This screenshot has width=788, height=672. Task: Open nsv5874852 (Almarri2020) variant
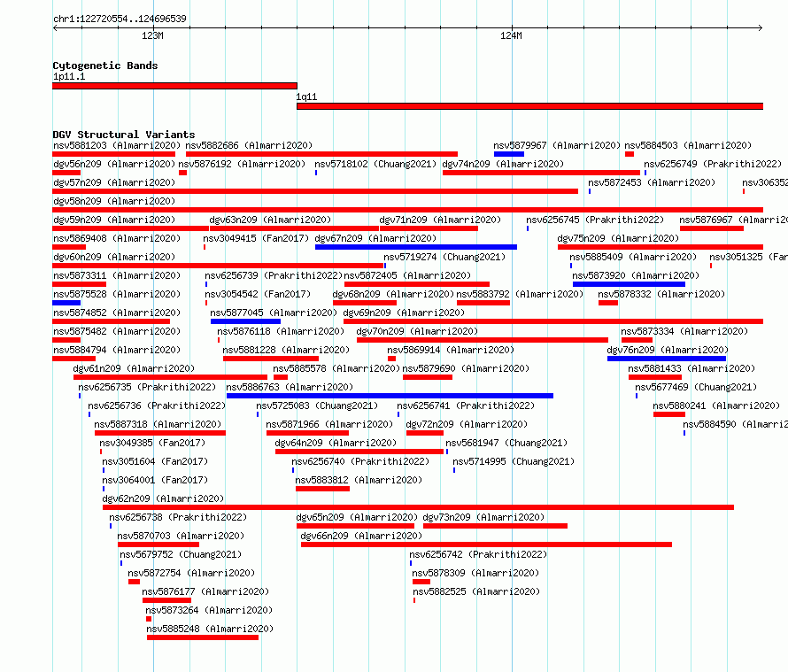[111, 321]
